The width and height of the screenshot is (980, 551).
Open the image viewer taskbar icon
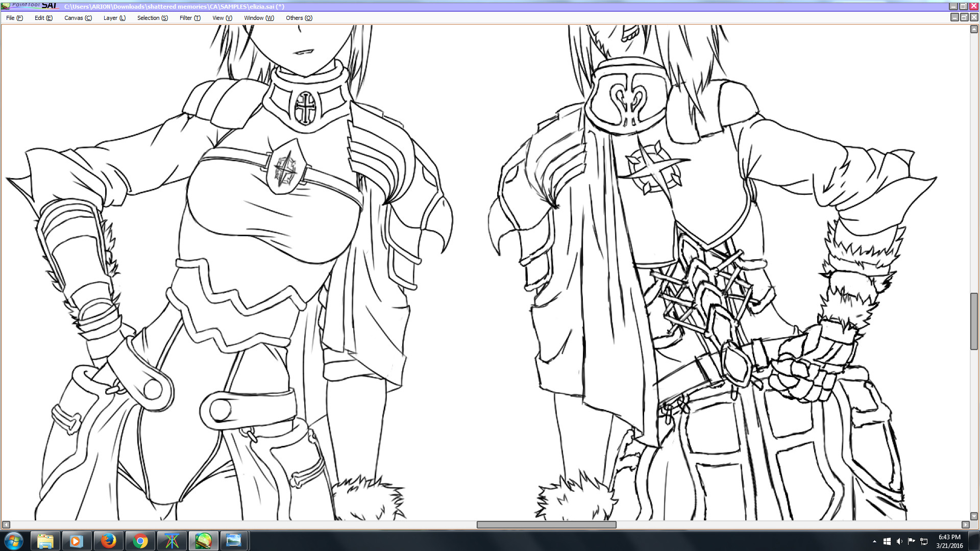point(234,540)
